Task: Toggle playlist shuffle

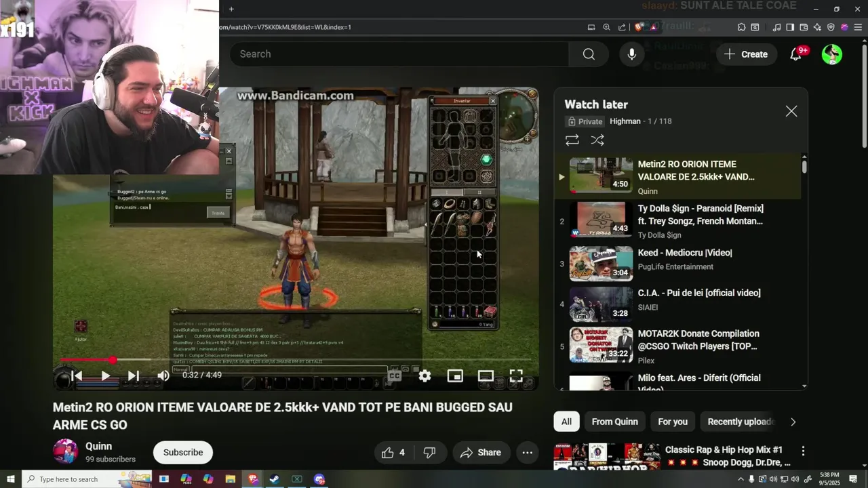Action: (x=597, y=140)
